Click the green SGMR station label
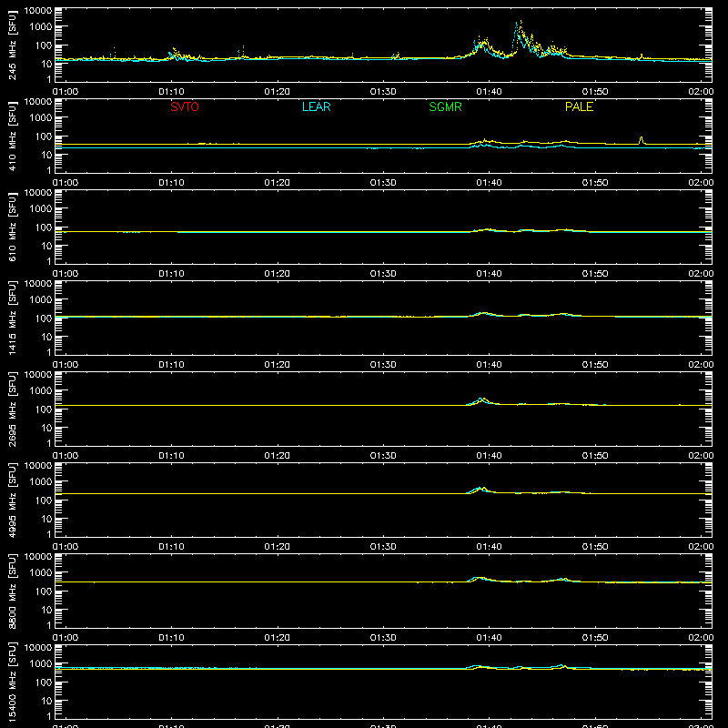Screen dimensions: 728x728 445,106
